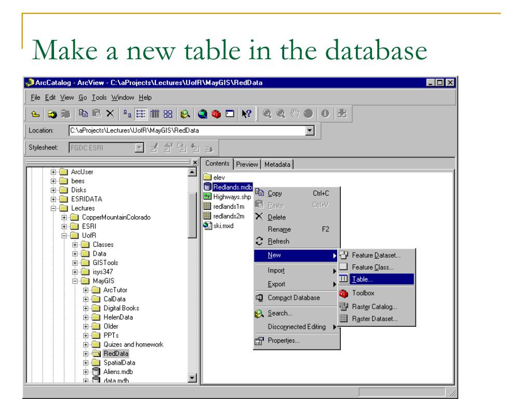Choose Feature Class... from the New submenu
The width and height of the screenshot is (532, 399).
377,268
